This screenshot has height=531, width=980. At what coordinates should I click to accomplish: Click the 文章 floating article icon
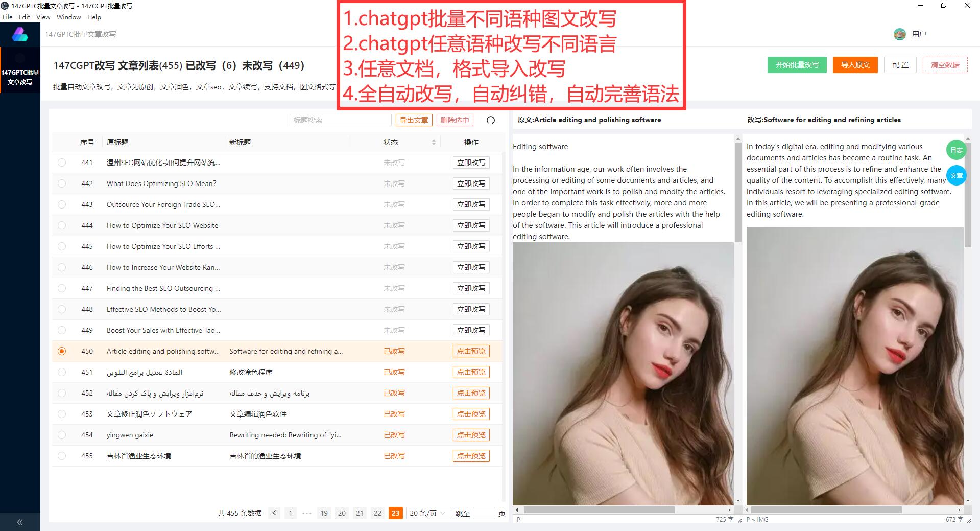[956, 175]
